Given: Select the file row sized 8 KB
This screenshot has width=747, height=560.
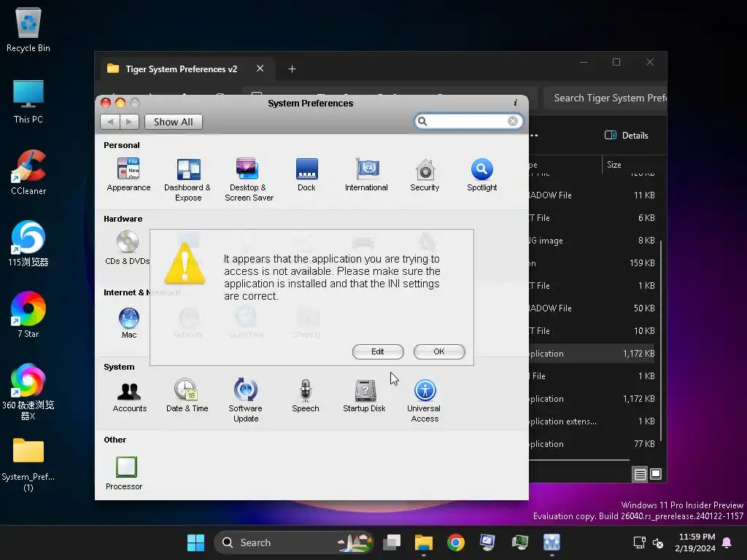Looking at the screenshot, I should 591,241.
